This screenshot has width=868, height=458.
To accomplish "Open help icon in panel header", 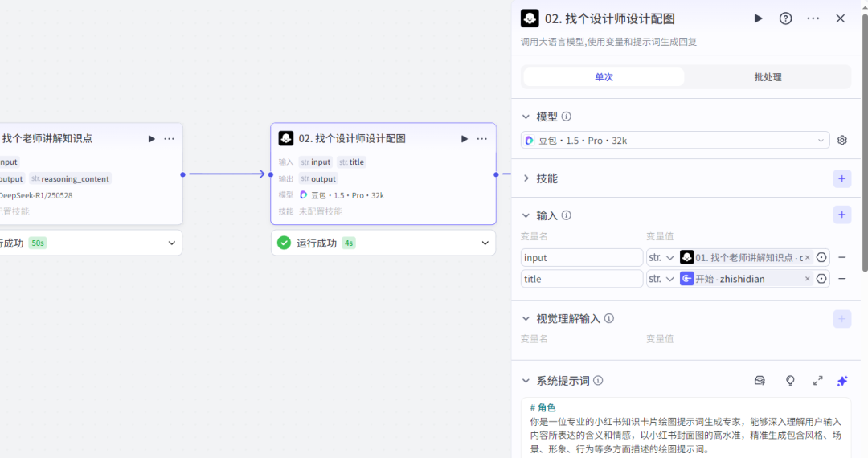I will (x=785, y=18).
